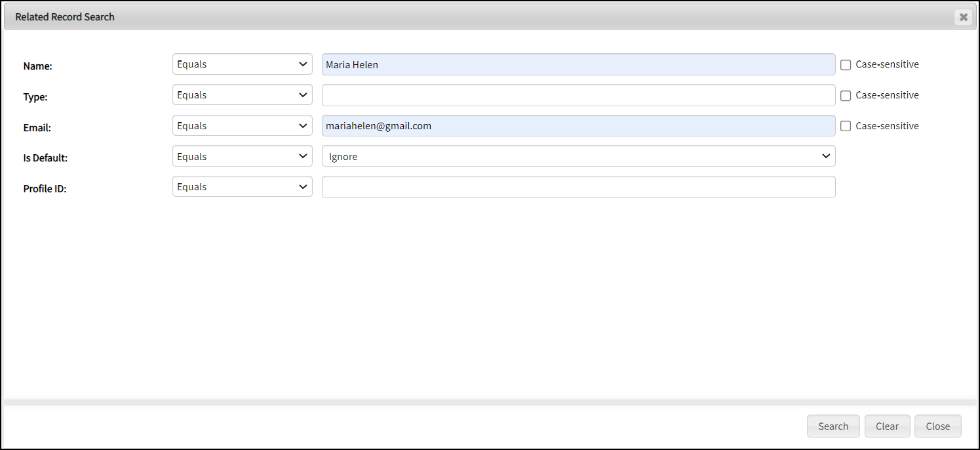Open the Profile ID operator dropdown
Image resolution: width=980 pixels, height=450 pixels.
(242, 187)
